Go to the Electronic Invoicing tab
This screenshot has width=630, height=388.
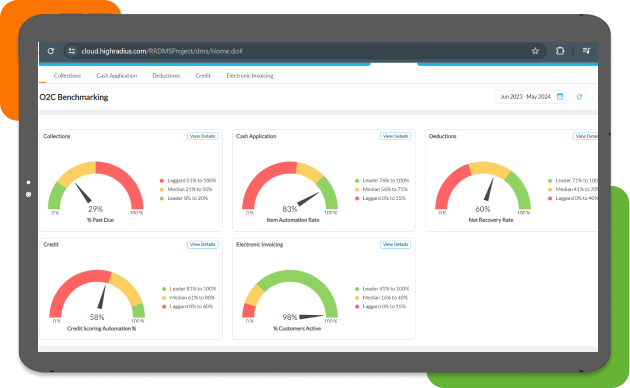tap(250, 76)
